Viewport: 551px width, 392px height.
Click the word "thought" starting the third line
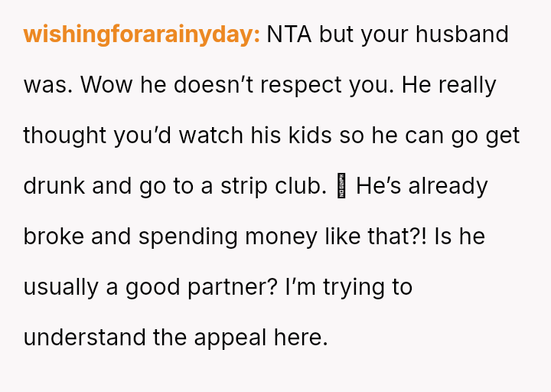tap(64, 136)
